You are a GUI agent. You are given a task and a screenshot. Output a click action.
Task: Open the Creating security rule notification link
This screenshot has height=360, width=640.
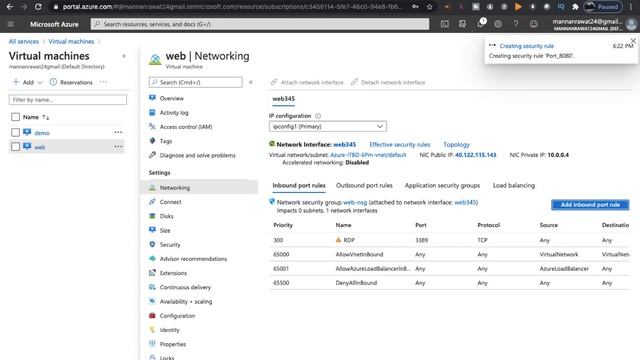527,46
